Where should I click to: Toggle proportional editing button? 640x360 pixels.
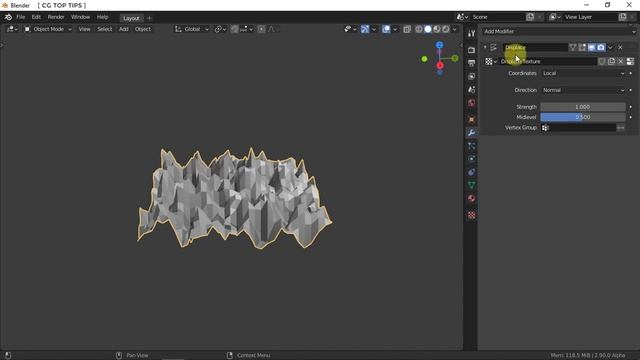(261, 29)
